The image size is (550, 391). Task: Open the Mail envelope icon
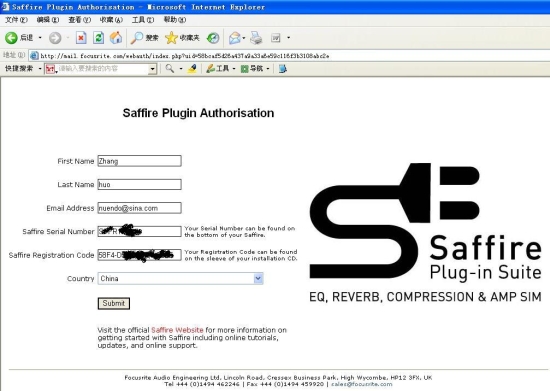pyautogui.click(x=235, y=38)
